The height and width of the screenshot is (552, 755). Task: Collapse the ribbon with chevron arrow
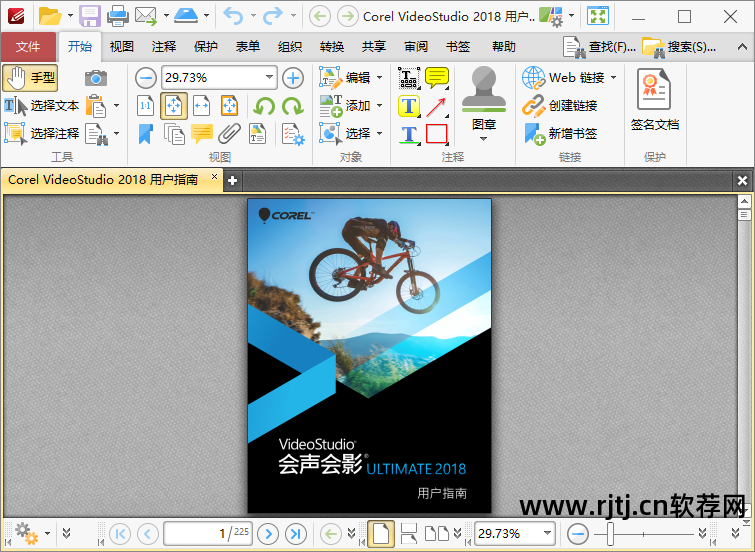pos(742,47)
